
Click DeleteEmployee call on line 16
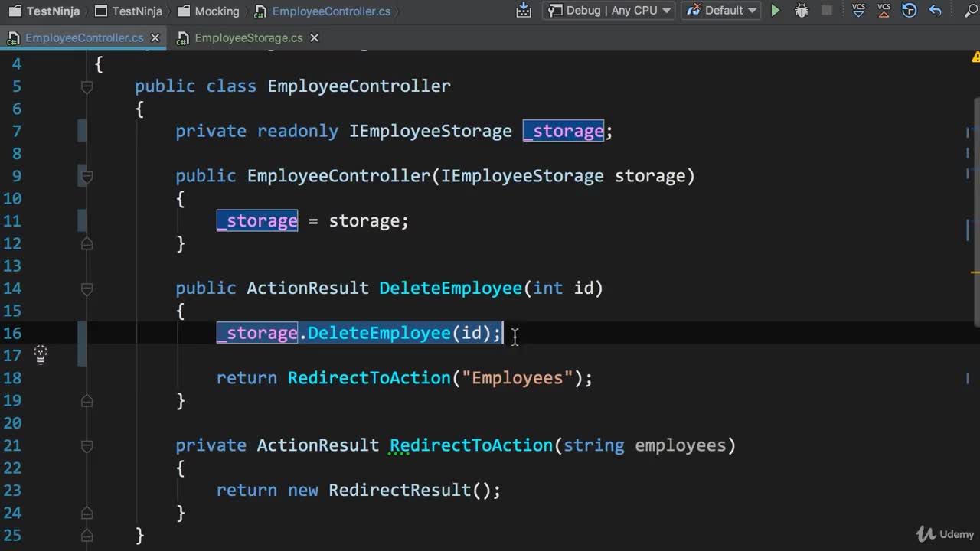coord(379,333)
